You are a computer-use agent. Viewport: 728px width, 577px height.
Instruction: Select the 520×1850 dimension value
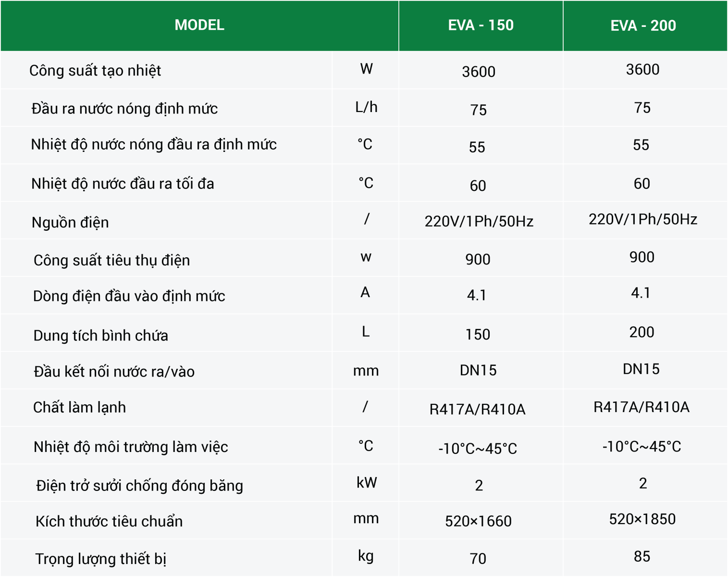642,519
